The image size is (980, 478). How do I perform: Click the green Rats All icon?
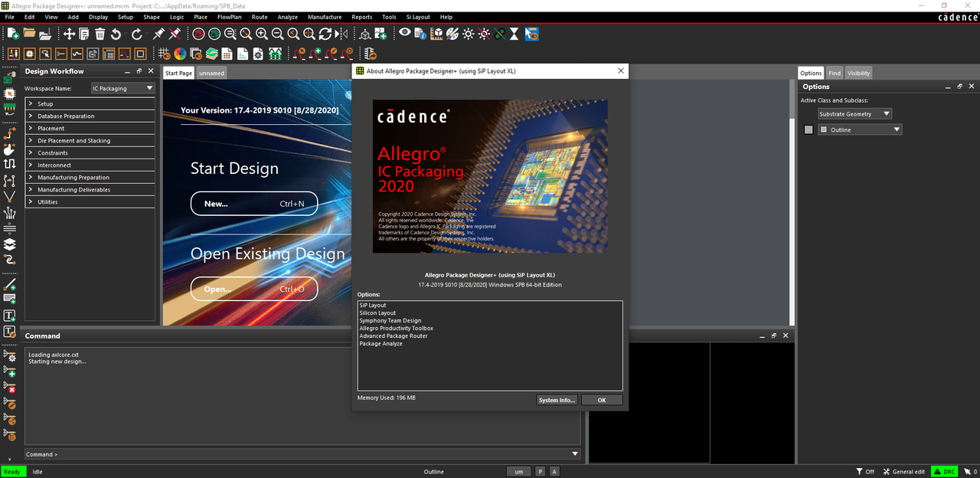(x=214, y=34)
